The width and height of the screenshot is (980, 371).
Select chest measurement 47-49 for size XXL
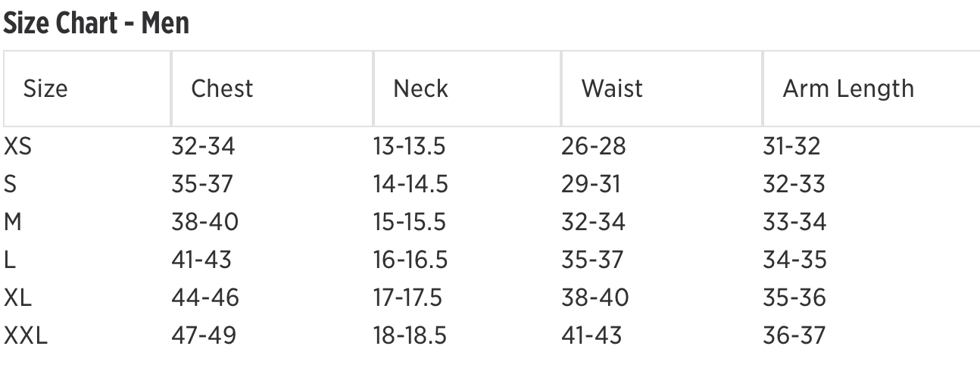click(x=204, y=335)
